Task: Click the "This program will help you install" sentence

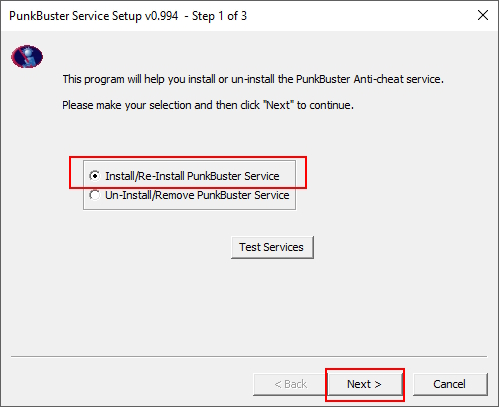Action: [x=253, y=79]
